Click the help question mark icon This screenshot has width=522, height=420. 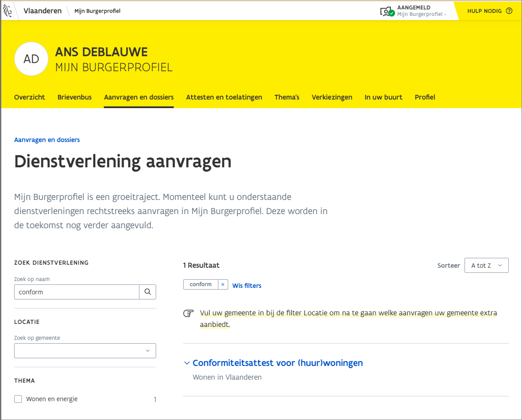pos(509,11)
